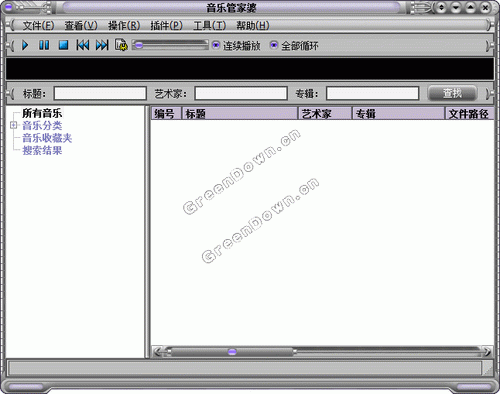This screenshot has height=394, width=500.
Task: Open the 文件(F) menu
Action: [x=38, y=25]
